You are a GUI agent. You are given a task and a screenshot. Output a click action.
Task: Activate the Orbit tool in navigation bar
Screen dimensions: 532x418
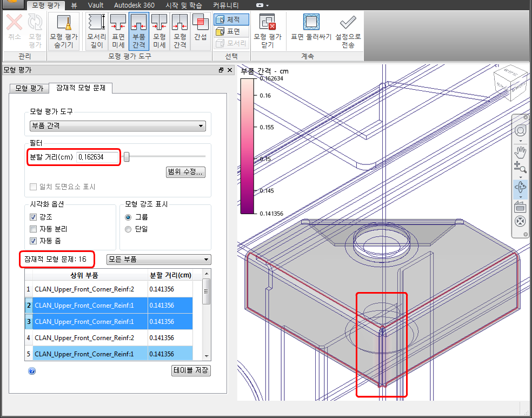[x=520, y=187]
